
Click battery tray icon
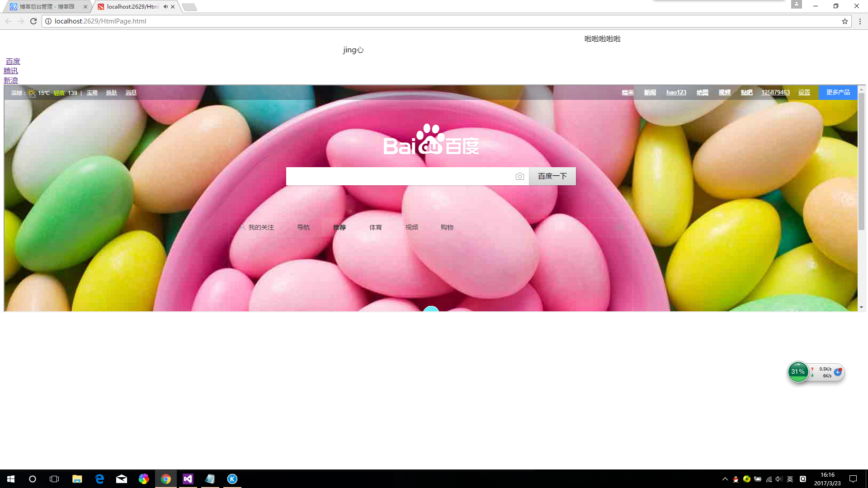click(x=758, y=479)
